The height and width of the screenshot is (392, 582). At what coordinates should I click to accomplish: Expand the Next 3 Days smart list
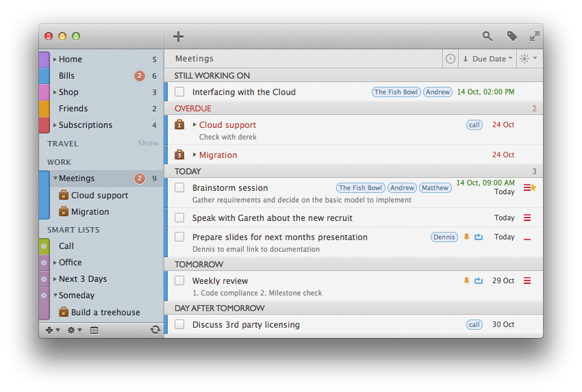(x=55, y=279)
